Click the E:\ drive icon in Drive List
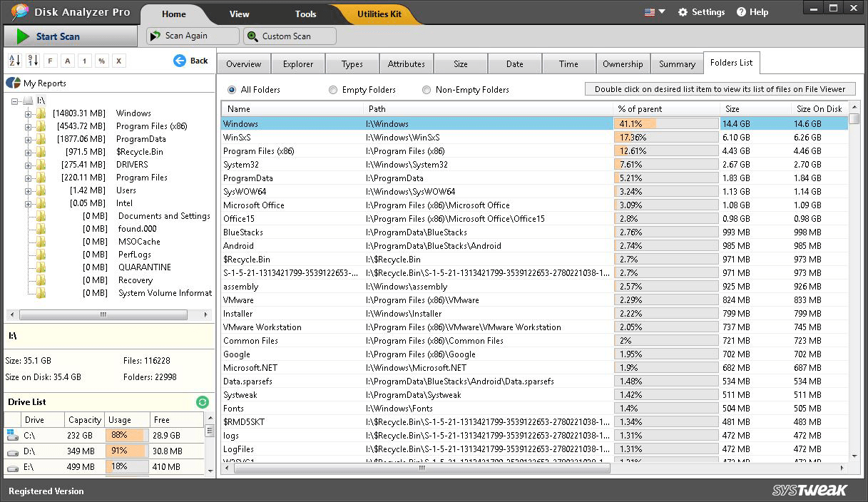Image resolution: width=868 pixels, height=502 pixels. point(12,468)
